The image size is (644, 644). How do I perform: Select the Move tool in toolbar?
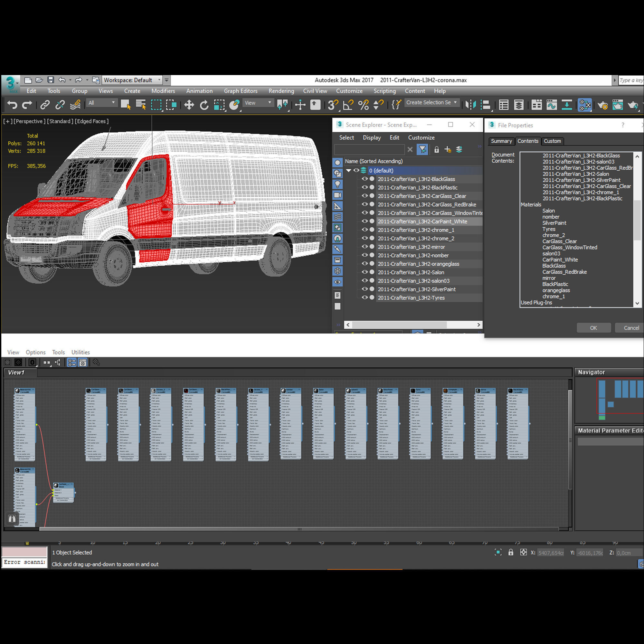189,105
